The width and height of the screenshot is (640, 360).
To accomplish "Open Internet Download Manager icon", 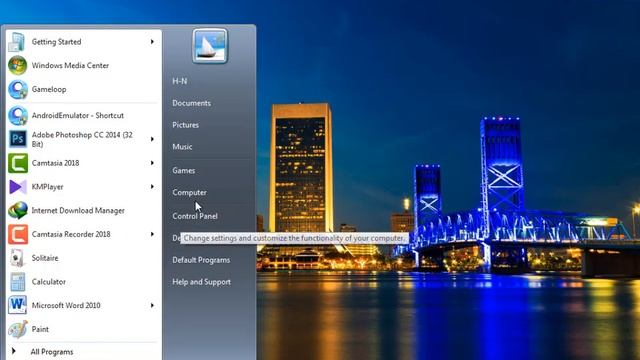I will [18, 211].
